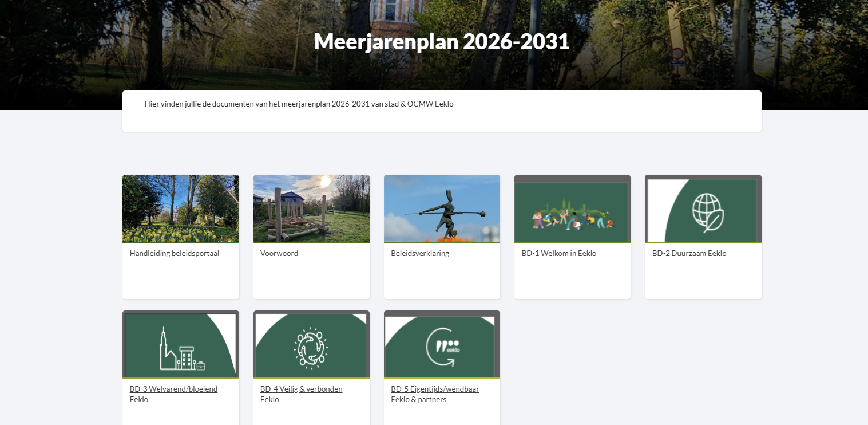Click the circular people network icon
Image resolution: width=868 pixels, height=425 pixels.
tap(311, 347)
